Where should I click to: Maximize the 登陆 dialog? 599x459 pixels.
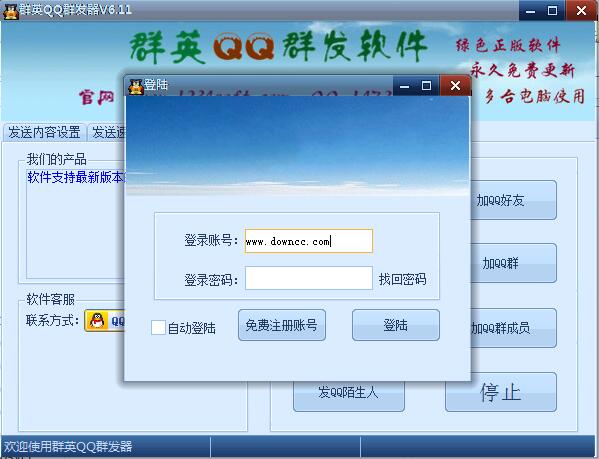[427, 86]
